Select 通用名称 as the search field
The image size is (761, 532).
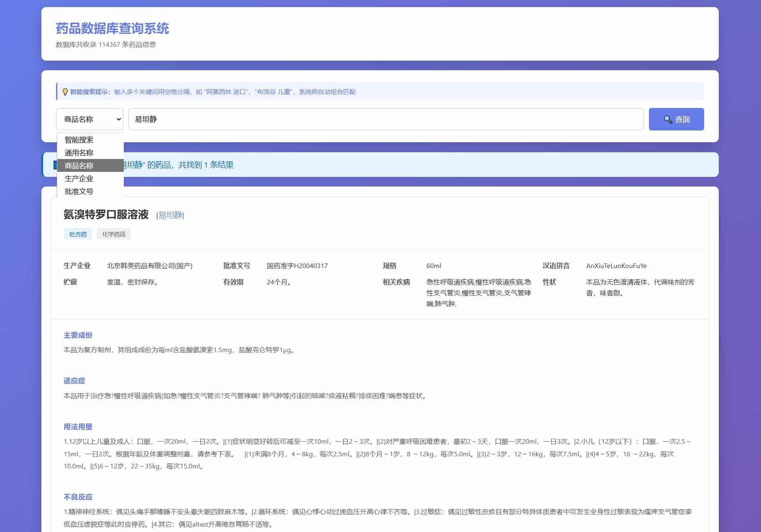pyautogui.click(x=79, y=153)
